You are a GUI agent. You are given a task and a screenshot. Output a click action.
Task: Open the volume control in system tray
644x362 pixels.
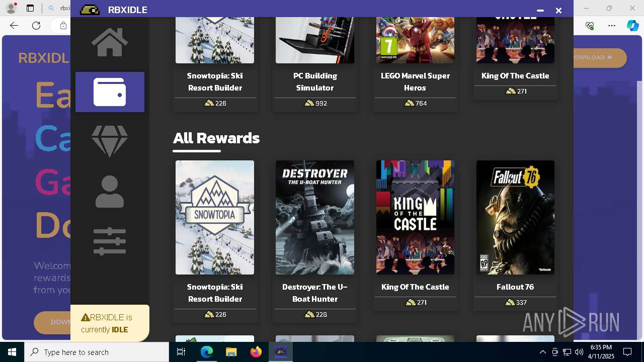579,352
